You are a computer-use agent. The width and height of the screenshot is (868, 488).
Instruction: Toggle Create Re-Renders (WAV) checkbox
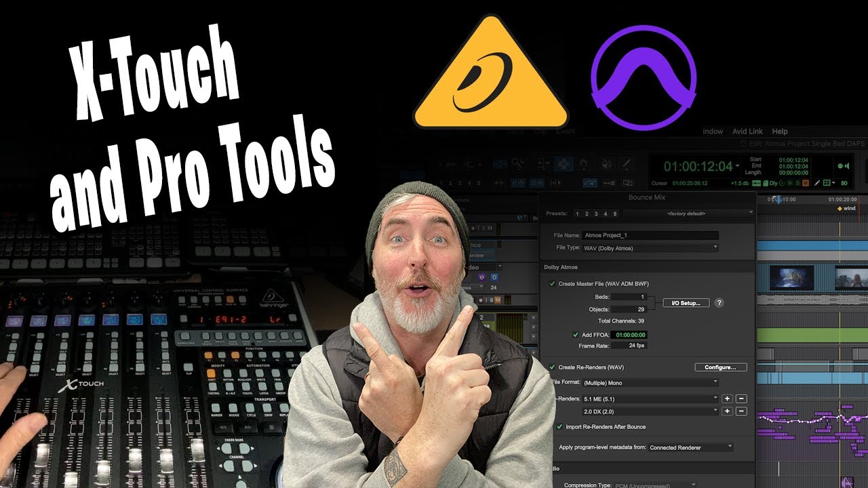coord(551,367)
